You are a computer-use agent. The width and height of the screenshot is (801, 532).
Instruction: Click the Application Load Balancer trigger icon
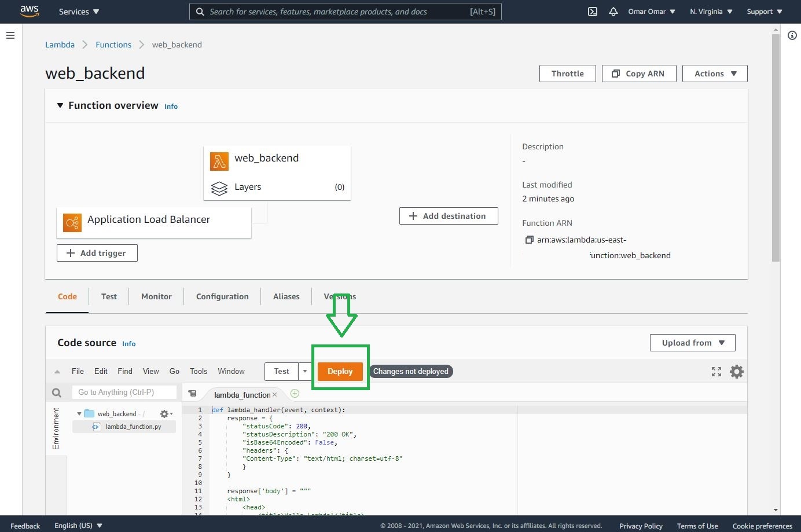pos(72,222)
